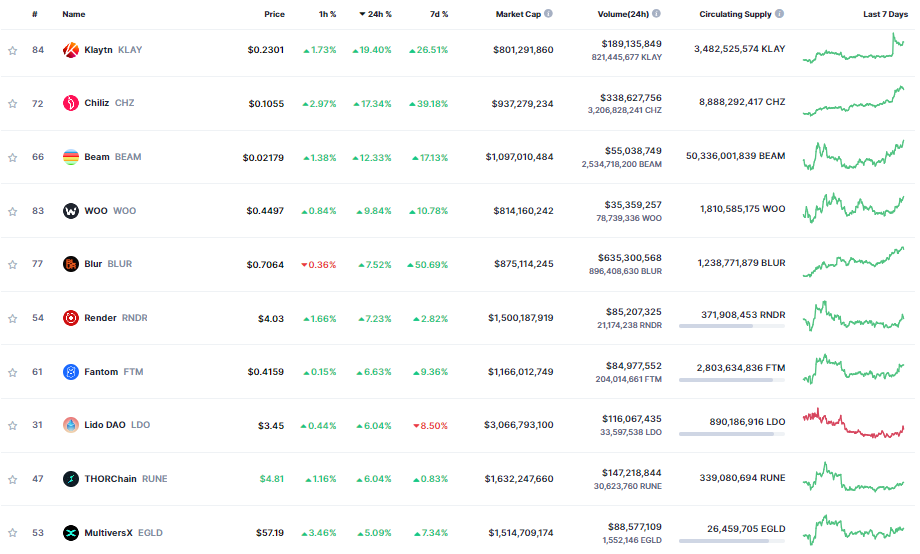Click the Beam rainbow logo
Viewport: 920px width, 554px height.
[x=71, y=157]
